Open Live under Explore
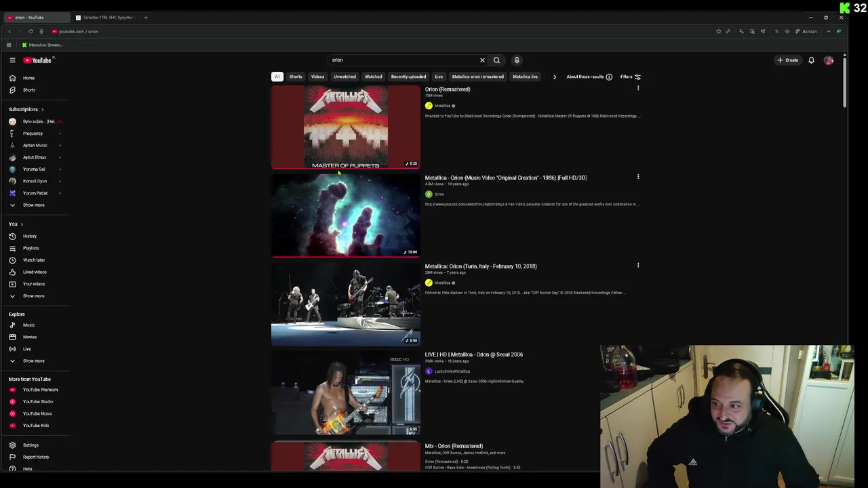This screenshot has width=868, height=488. [x=35, y=349]
